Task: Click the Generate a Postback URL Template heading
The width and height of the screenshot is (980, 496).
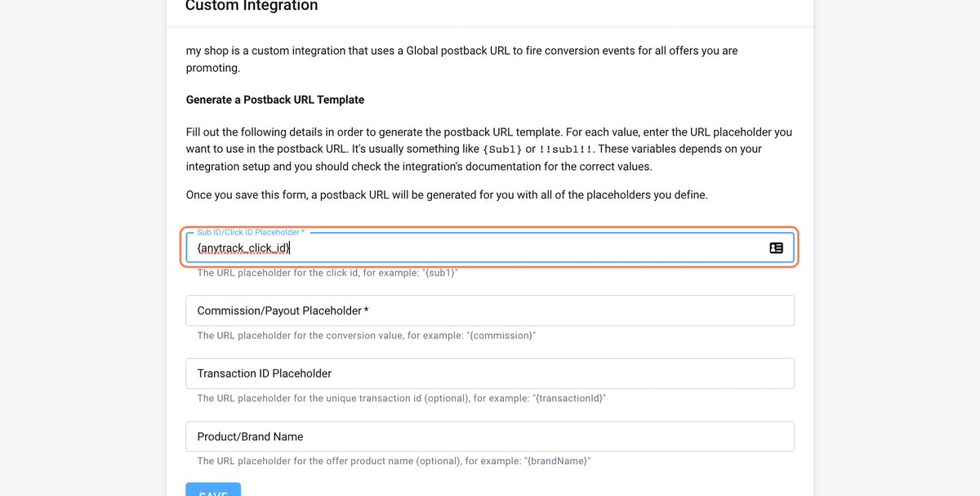Action: 275,100
